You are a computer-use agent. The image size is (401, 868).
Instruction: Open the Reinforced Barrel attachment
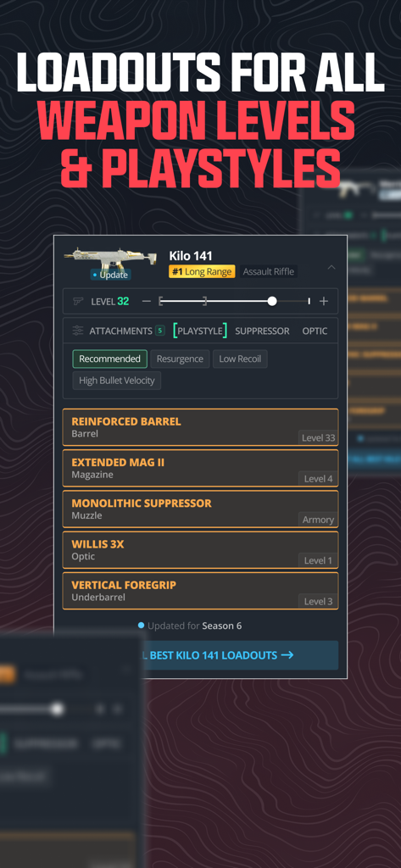tap(200, 427)
